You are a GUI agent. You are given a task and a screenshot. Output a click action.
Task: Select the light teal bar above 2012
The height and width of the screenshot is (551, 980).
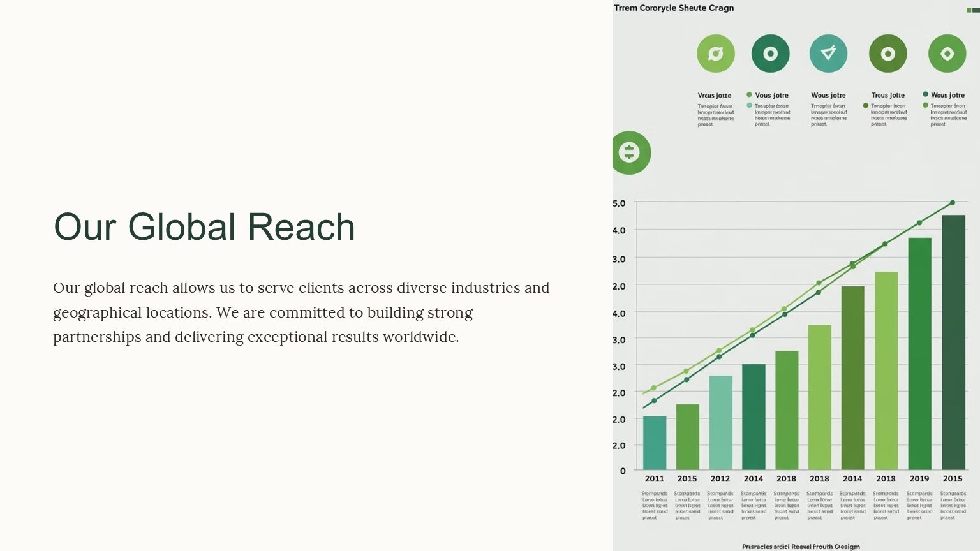coord(720,423)
